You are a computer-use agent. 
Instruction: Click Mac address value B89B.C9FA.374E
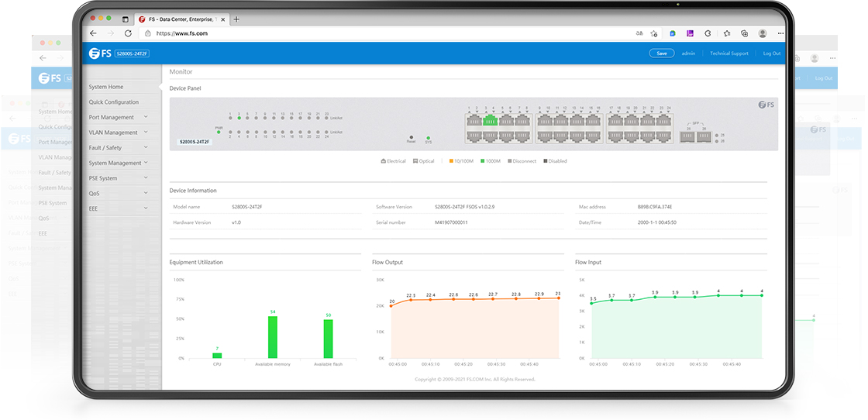click(655, 207)
